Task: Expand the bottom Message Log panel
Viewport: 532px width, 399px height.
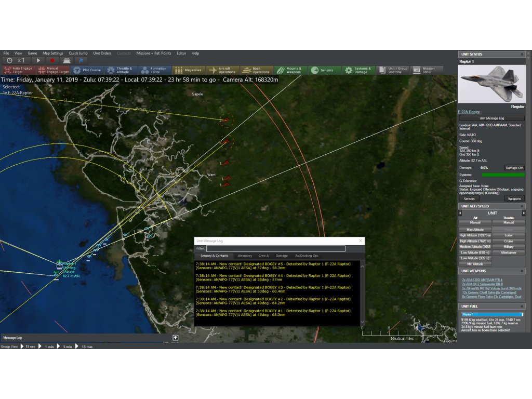Action: [176, 338]
